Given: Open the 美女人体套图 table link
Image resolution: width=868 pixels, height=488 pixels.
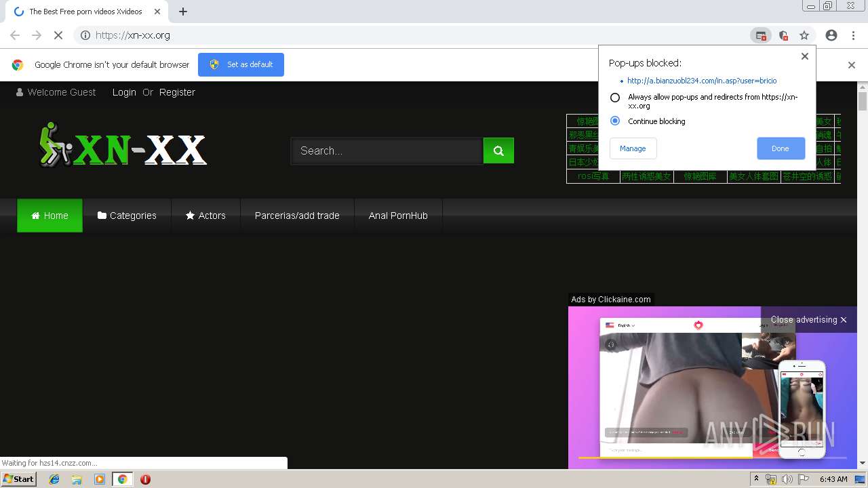Looking at the screenshot, I should click(x=753, y=176).
